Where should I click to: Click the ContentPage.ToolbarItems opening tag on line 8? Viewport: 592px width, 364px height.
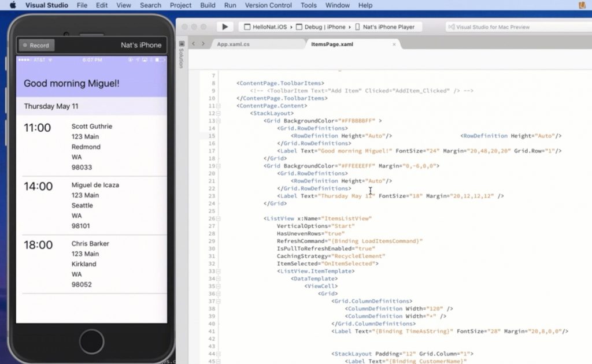280,83
